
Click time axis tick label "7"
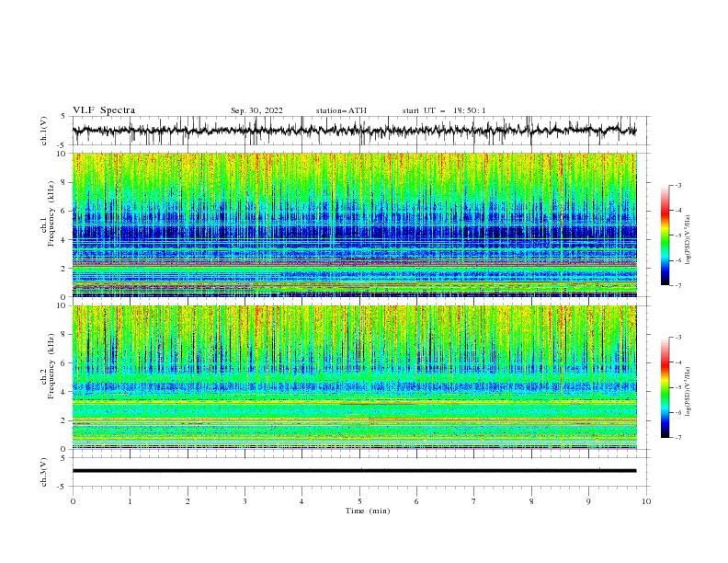474,501
